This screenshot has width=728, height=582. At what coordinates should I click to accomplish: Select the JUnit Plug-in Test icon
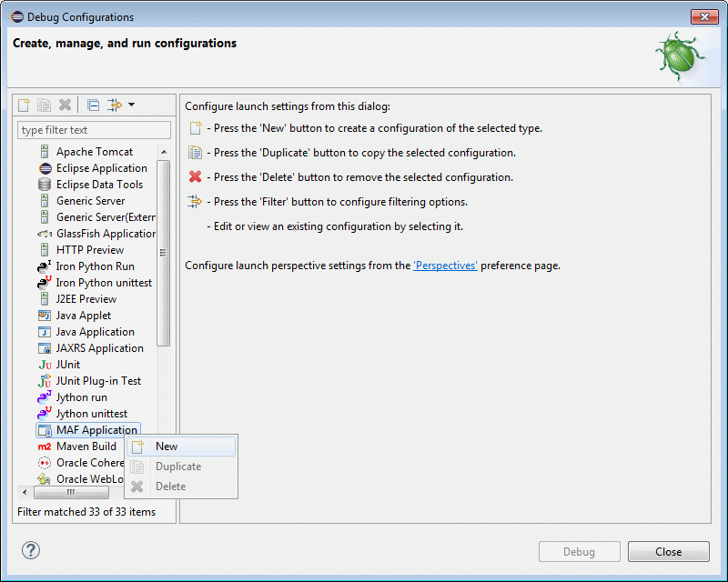click(45, 381)
